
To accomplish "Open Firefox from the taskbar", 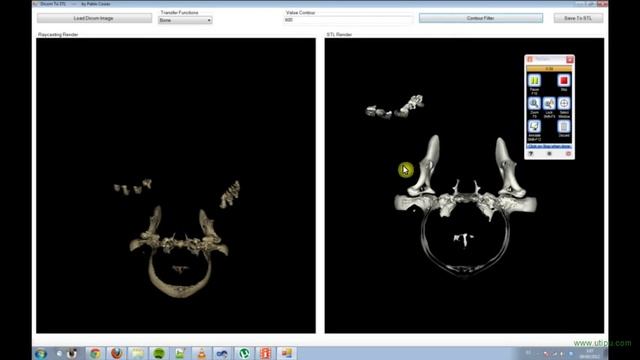I will coord(117,353).
